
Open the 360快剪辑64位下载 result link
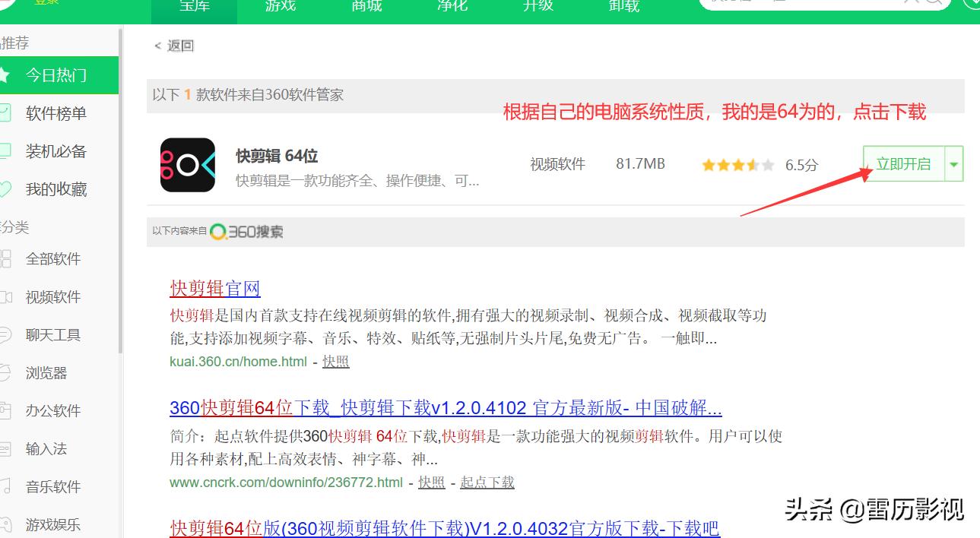pos(446,409)
